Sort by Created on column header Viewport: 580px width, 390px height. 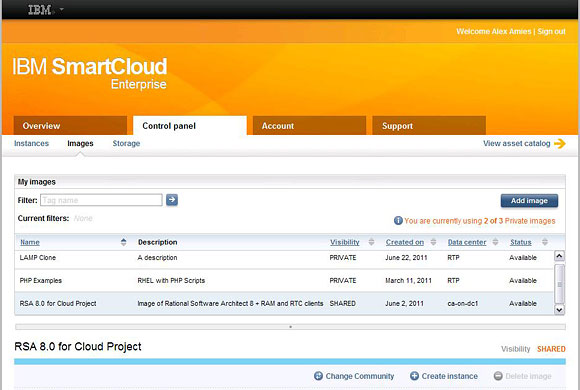pyautogui.click(x=405, y=242)
